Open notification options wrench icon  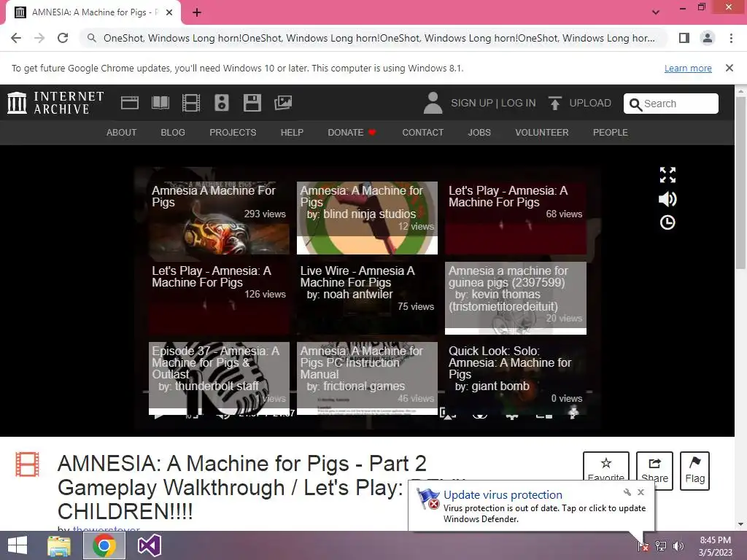pyautogui.click(x=627, y=492)
